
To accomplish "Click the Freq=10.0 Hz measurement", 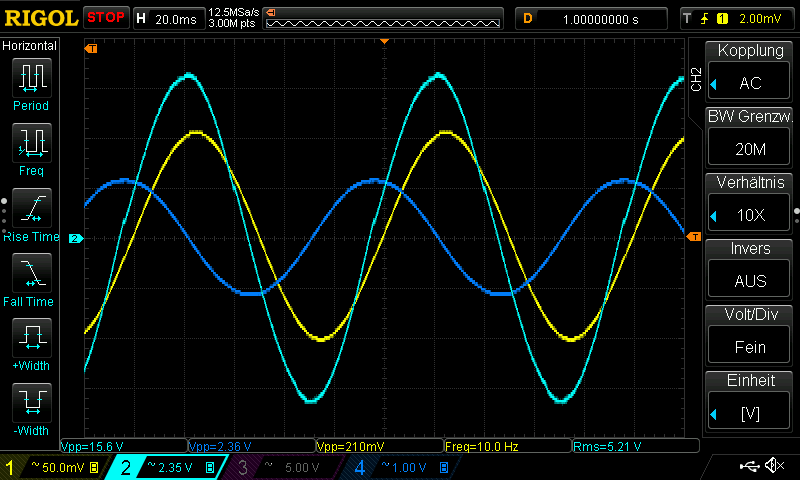I will tap(482, 447).
